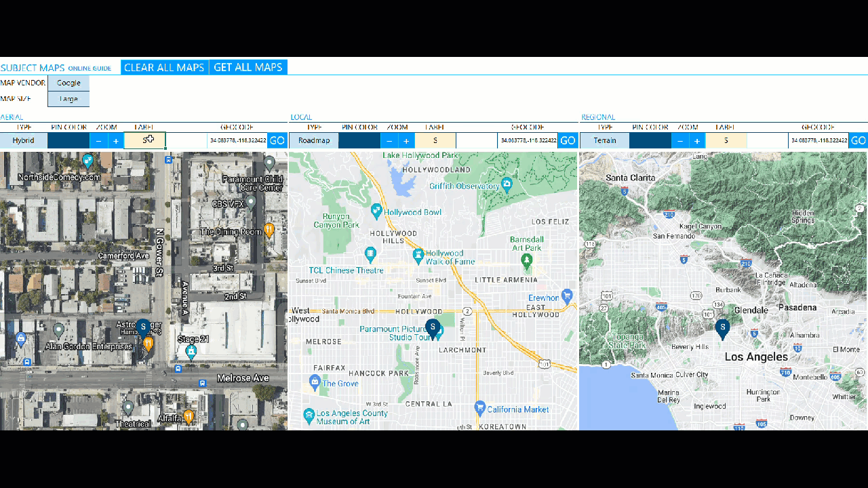Image resolution: width=868 pixels, height=488 pixels.
Task: Click GO for the Aerial map
Action: [277, 141]
